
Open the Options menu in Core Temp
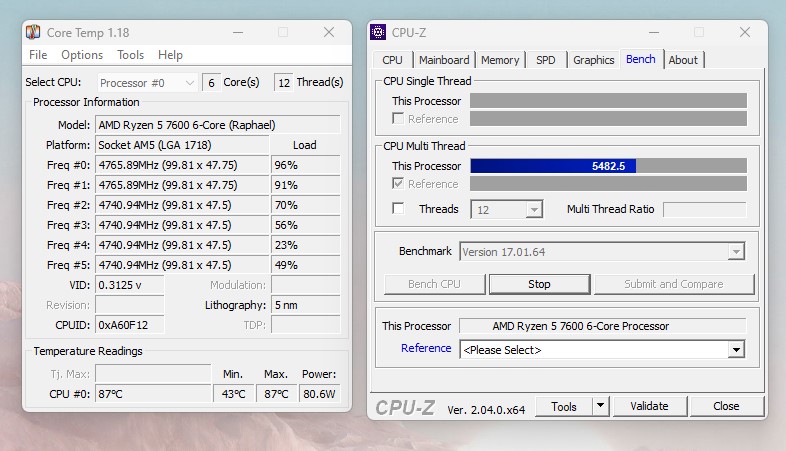coord(82,55)
